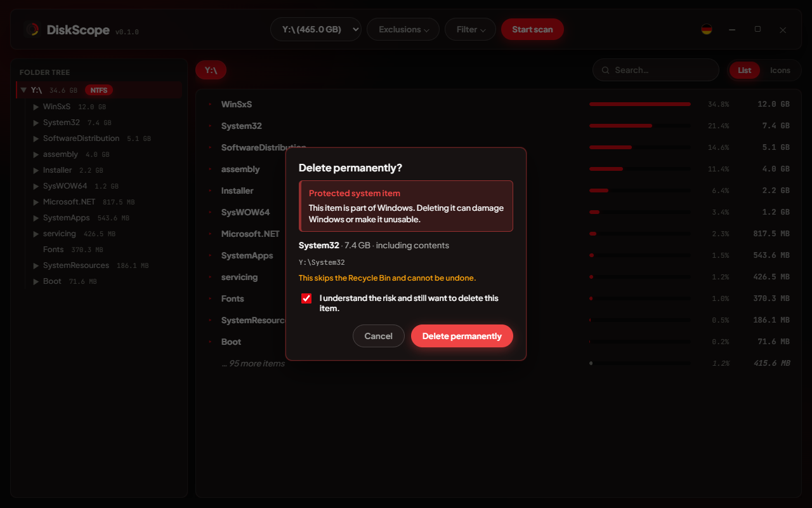Select Fonts in the folder tree

click(54, 250)
